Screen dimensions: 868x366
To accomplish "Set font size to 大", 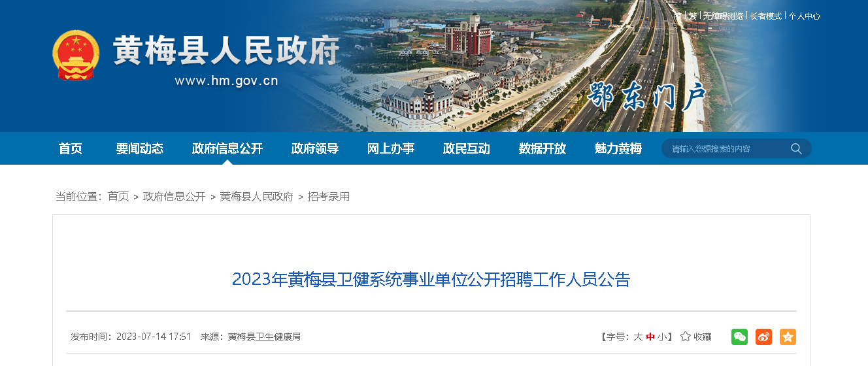I will coord(637,337).
